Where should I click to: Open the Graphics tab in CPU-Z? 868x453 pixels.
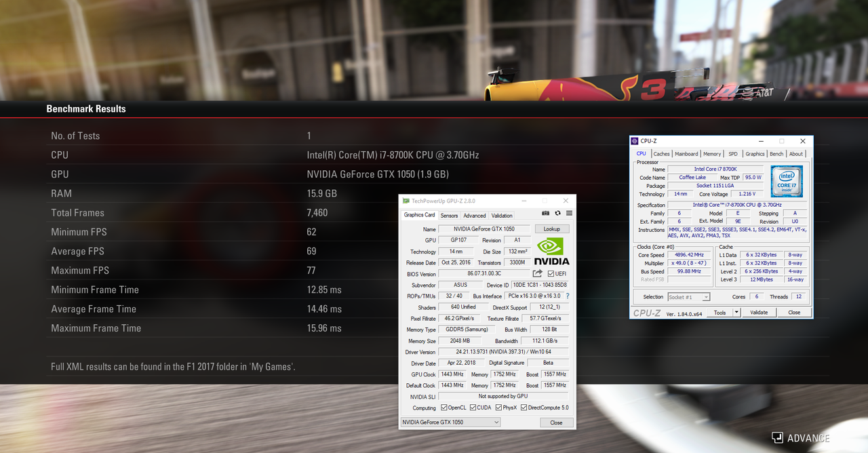tap(755, 154)
